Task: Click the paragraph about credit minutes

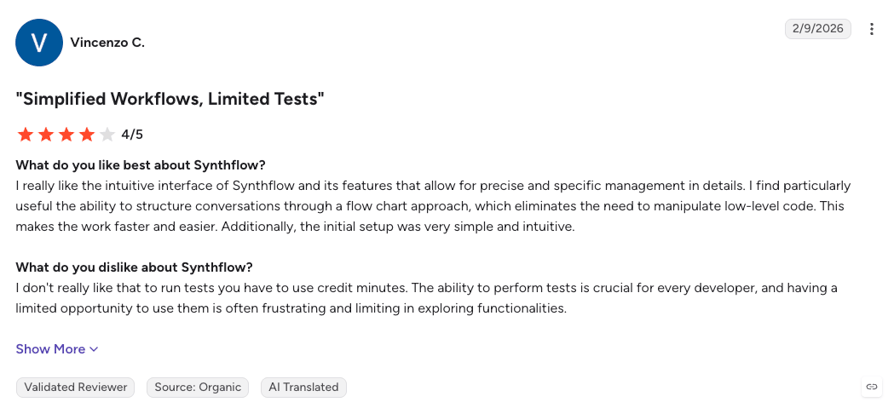Action: [x=426, y=299]
